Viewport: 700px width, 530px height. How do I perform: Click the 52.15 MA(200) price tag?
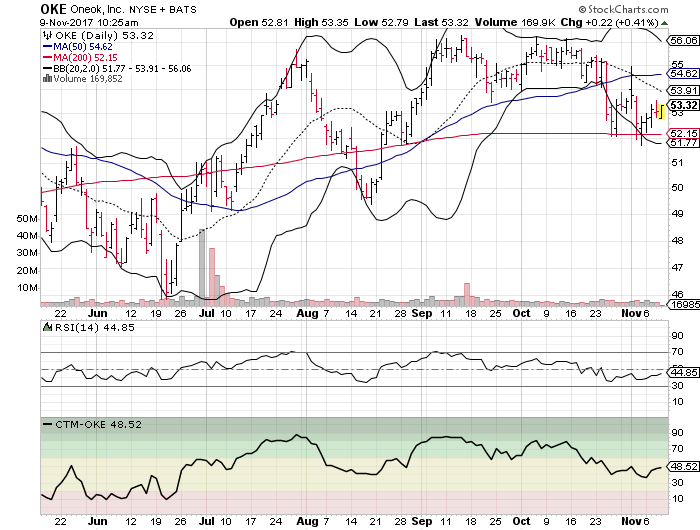(x=683, y=134)
